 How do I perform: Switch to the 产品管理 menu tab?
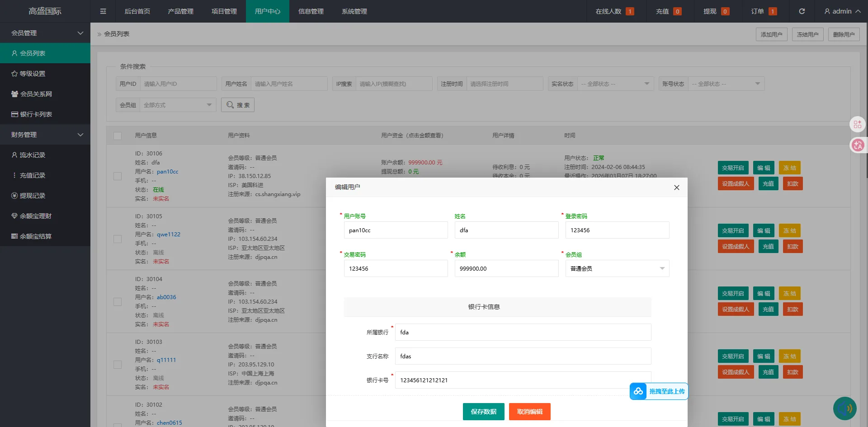point(180,11)
